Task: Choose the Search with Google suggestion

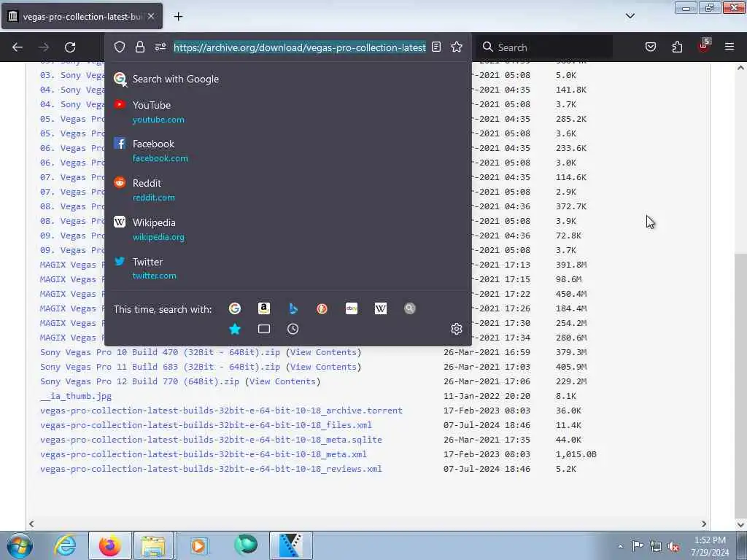Action: [287, 79]
